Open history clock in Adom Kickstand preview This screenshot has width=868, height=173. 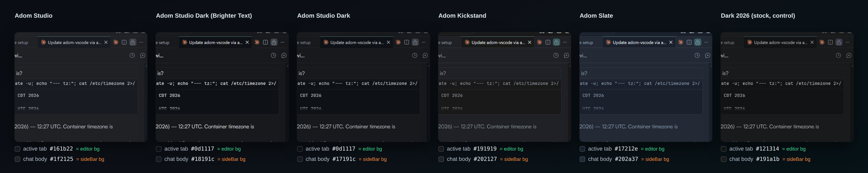coord(556,55)
